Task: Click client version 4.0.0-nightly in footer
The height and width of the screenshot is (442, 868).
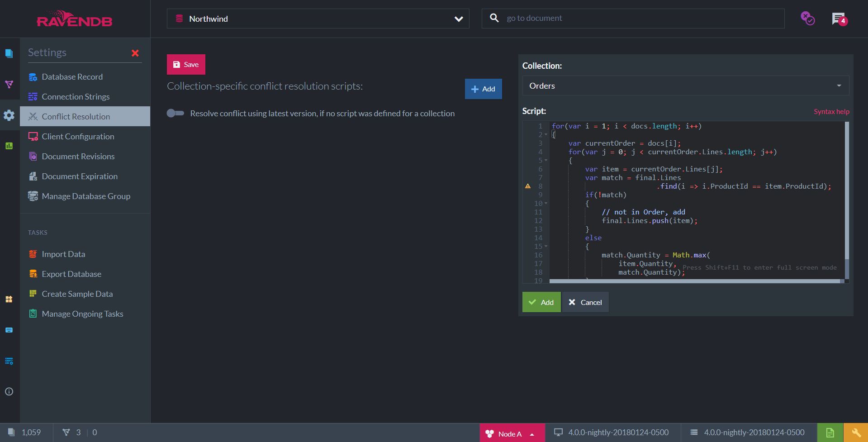Action: click(612, 432)
